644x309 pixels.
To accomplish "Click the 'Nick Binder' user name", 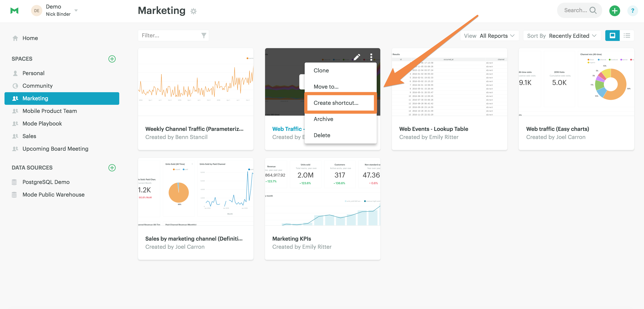I will [x=58, y=14].
